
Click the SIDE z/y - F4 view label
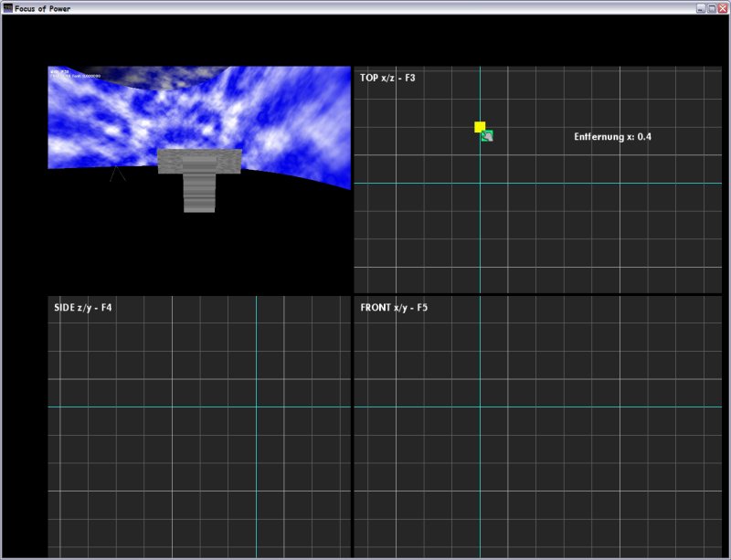[83, 308]
